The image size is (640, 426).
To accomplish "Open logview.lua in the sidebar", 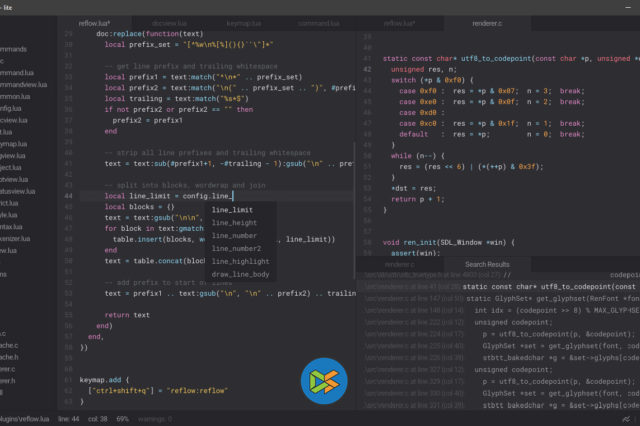I will pyautogui.click(x=13, y=155).
